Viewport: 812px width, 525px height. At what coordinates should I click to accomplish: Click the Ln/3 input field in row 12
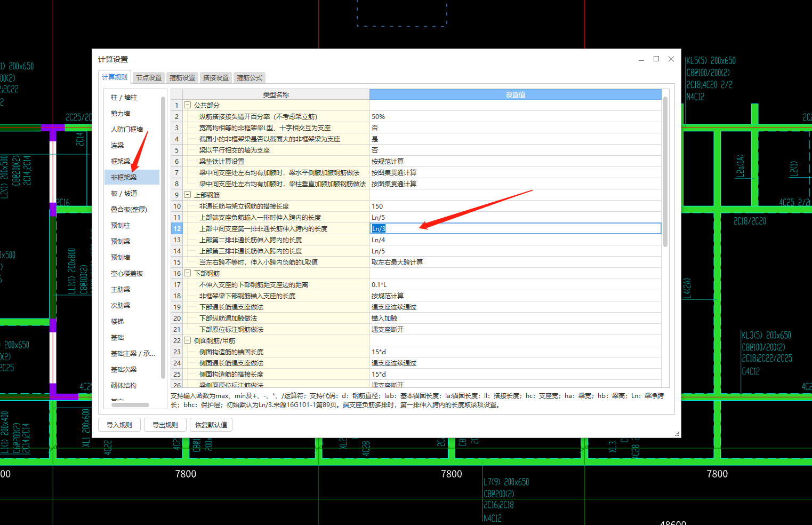click(x=516, y=228)
